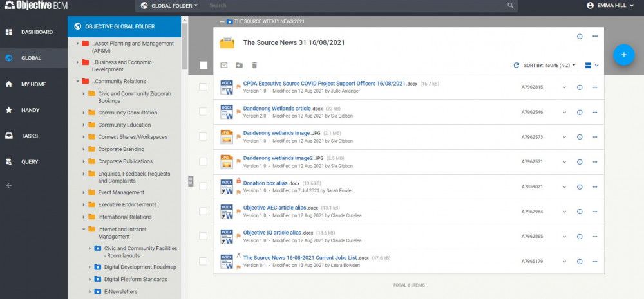Click the search magnifier icon
Image resolution: width=644 pixels, height=299 pixels.
[511, 6]
